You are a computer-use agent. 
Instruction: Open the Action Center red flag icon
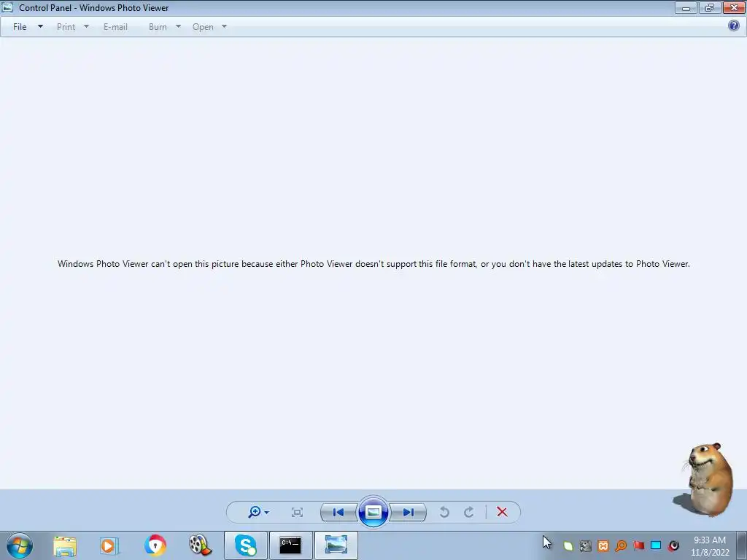[x=638, y=545]
